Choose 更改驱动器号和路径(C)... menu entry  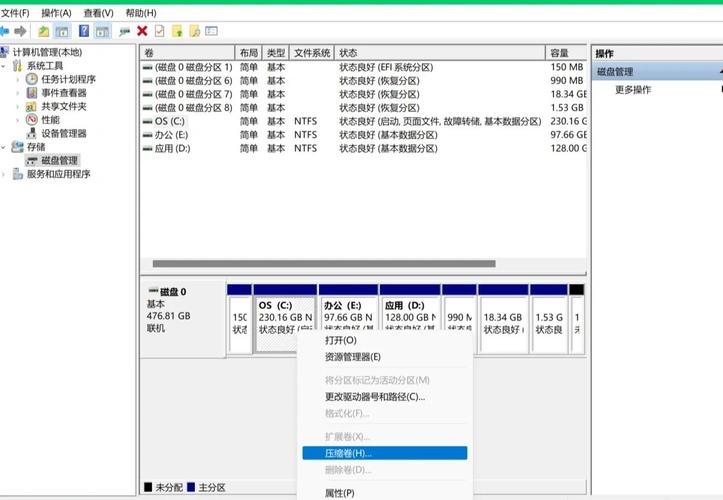385,397
